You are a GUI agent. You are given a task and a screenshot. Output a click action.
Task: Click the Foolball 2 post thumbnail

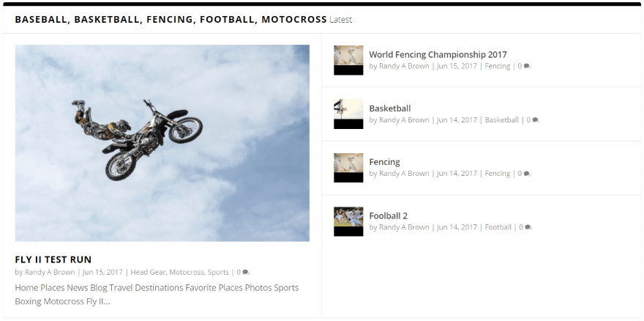tap(348, 221)
